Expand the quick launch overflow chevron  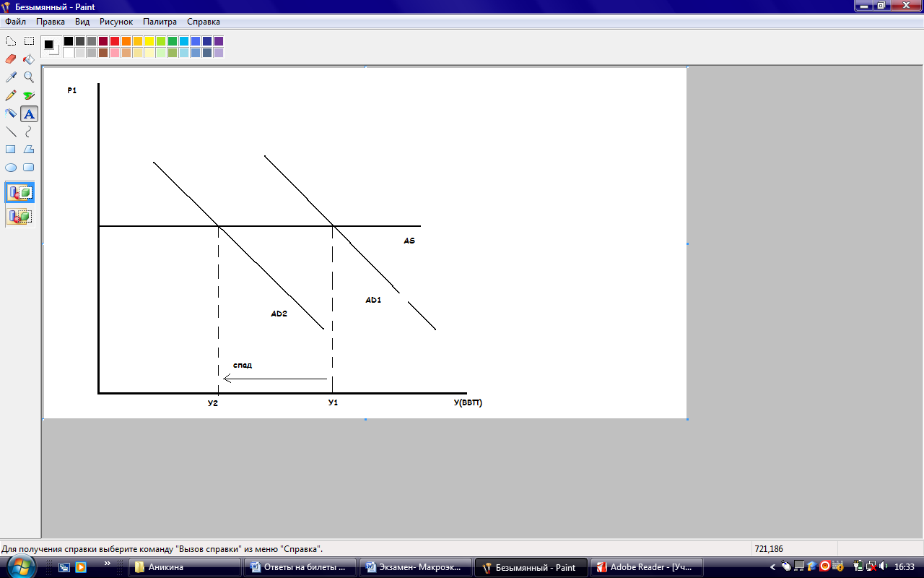pyautogui.click(x=108, y=563)
